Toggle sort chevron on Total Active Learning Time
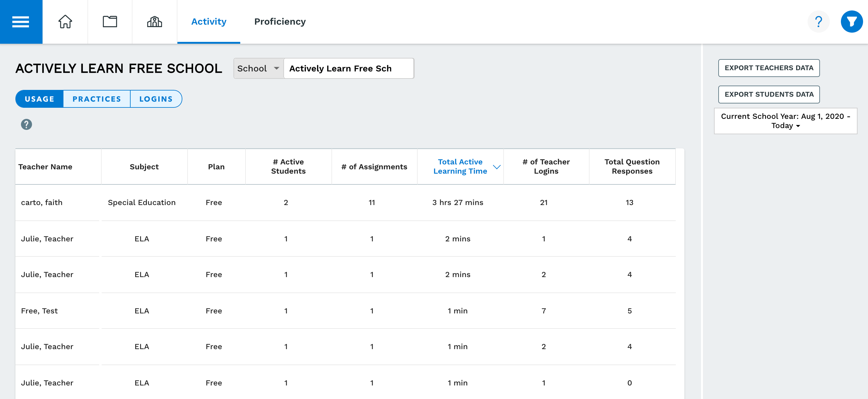The image size is (868, 399). pos(497,167)
